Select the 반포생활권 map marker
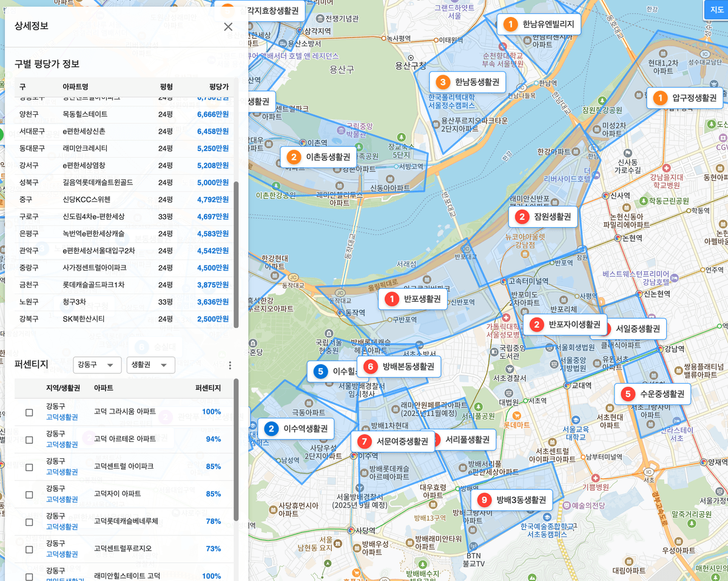This screenshot has height=581, width=728. point(414,299)
